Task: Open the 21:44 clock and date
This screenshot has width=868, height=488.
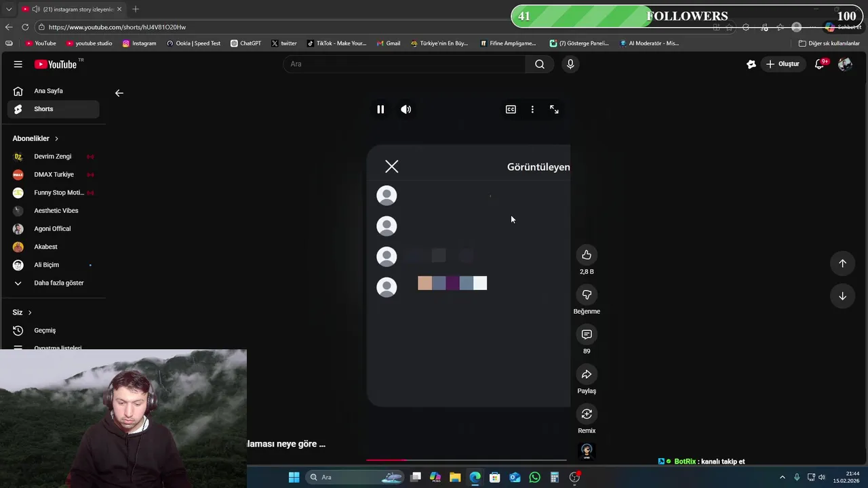Action: coord(848,477)
